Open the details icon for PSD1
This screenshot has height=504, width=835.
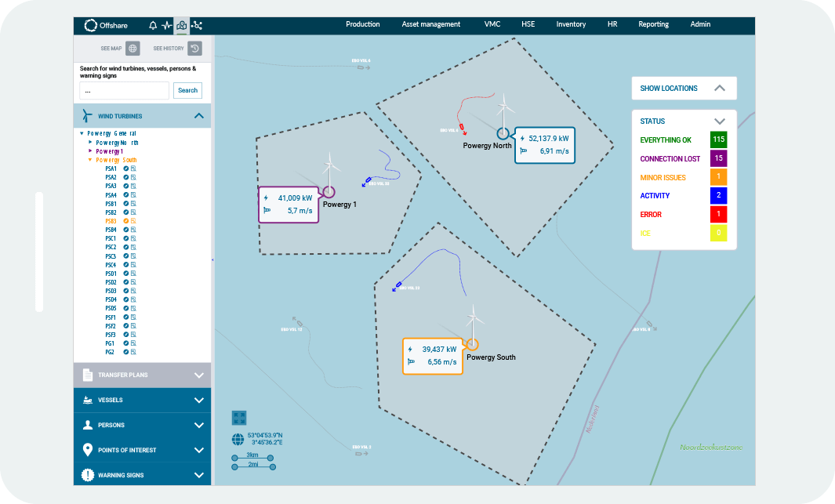pyautogui.click(x=133, y=274)
